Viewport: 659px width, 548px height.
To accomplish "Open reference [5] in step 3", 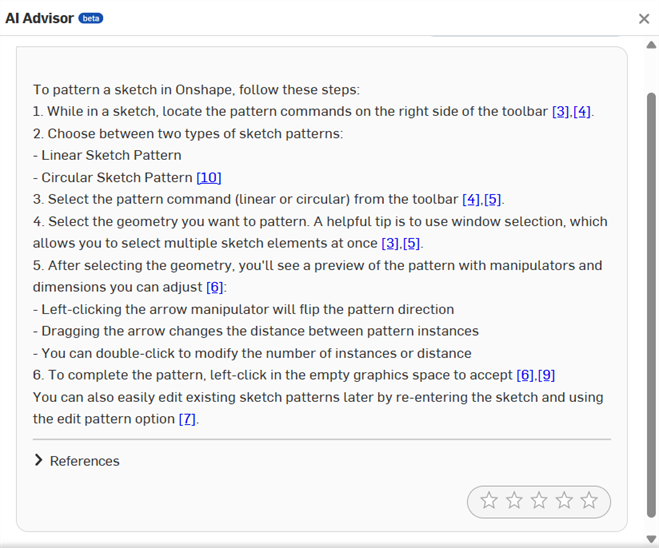I will 493,199.
